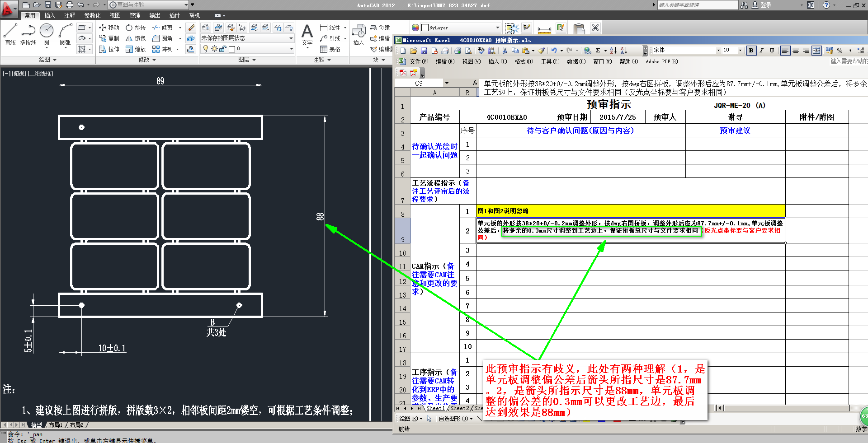This screenshot has height=443, width=868.
Task: Open Excel 数据(D) menu
Action: pos(576,61)
